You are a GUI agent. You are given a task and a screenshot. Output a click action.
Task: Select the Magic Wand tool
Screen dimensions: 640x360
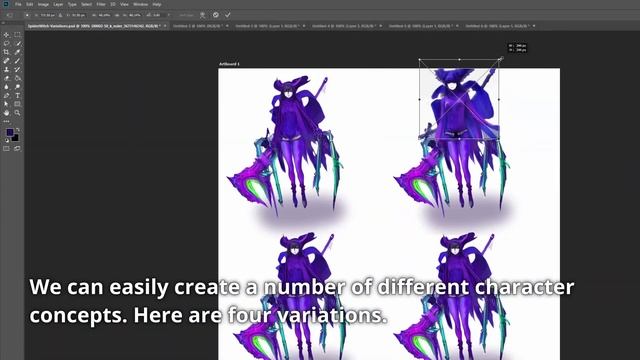click(18, 43)
